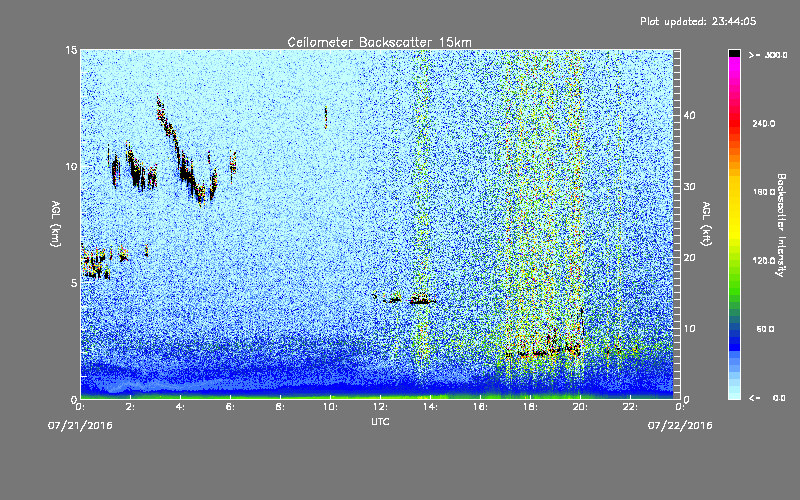Viewport: 800px width, 500px height.
Task: Click the 'Backscatter Intensity' colorbar label
Action: coord(781,225)
